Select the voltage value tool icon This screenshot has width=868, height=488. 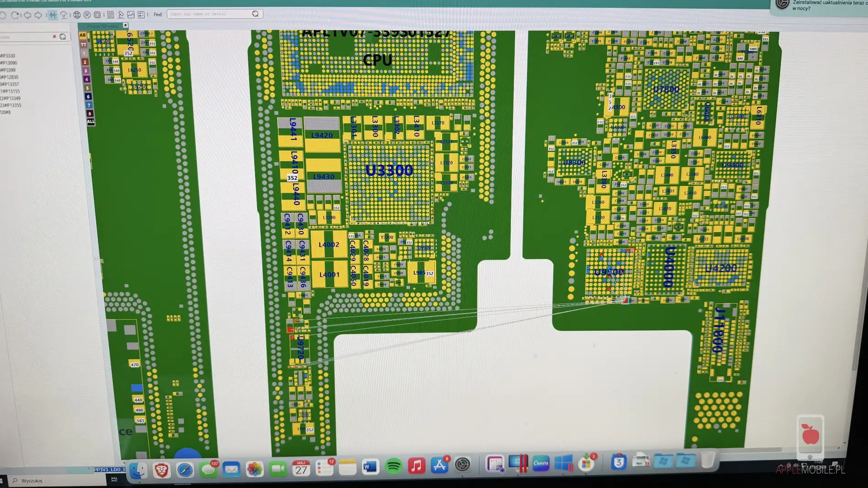coord(64,15)
